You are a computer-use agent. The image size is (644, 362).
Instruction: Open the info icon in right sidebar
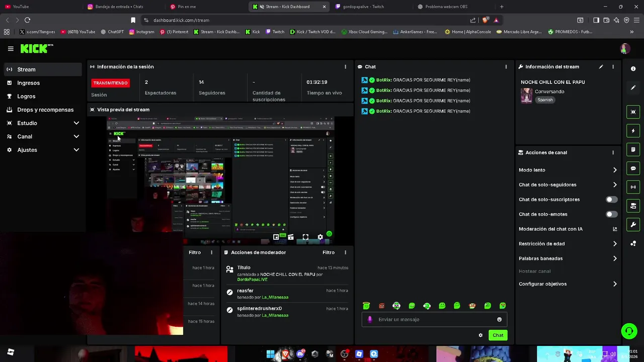(x=633, y=69)
